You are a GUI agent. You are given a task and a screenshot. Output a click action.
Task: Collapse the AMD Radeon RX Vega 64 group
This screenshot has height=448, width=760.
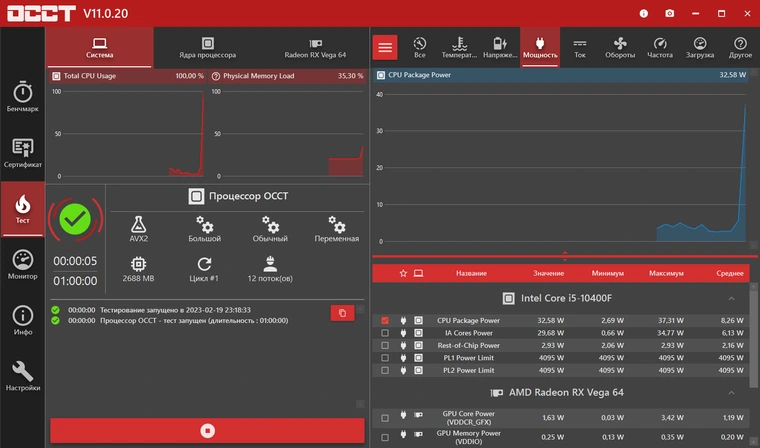(731, 393)
